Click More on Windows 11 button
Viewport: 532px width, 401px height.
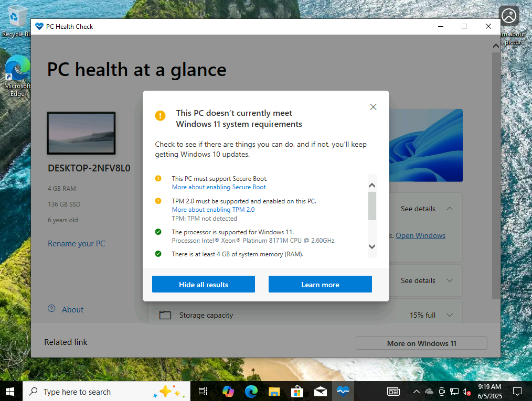tap(421, 343)
